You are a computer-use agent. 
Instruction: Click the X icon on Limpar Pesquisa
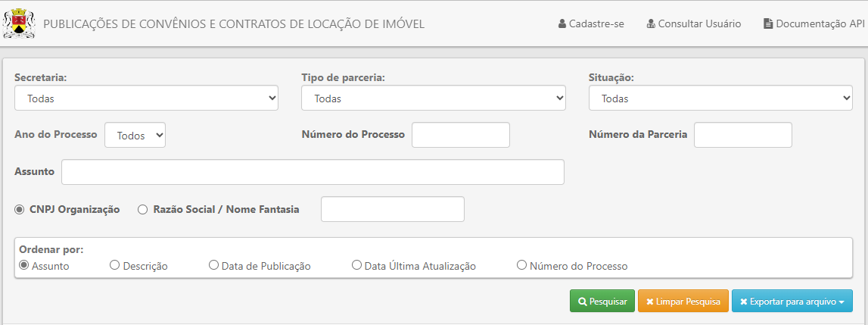tap(650, 302)
